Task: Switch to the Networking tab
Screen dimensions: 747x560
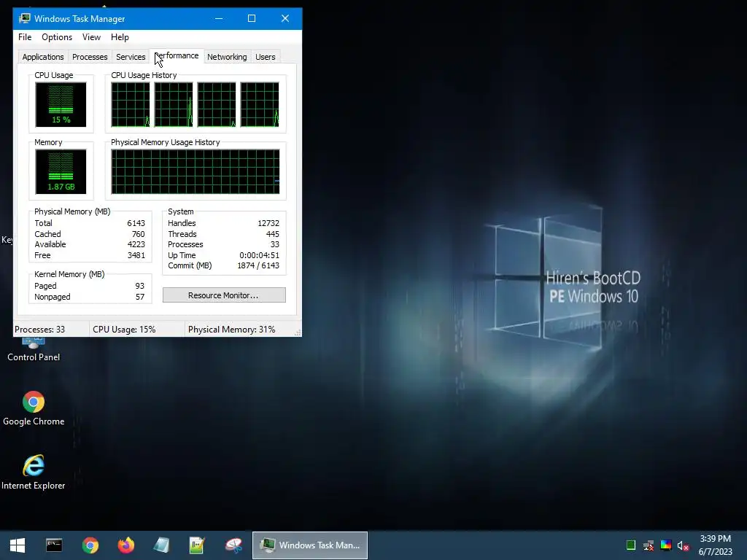Action: click(227, 57)
